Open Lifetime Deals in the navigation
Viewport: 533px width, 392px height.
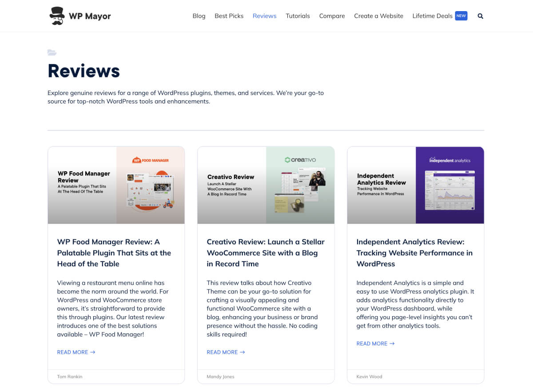point(433,16)
